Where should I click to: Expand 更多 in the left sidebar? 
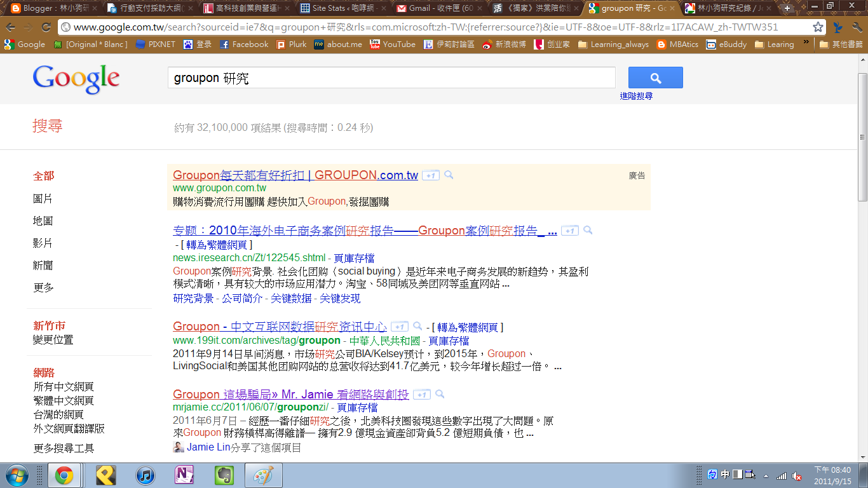44,287
